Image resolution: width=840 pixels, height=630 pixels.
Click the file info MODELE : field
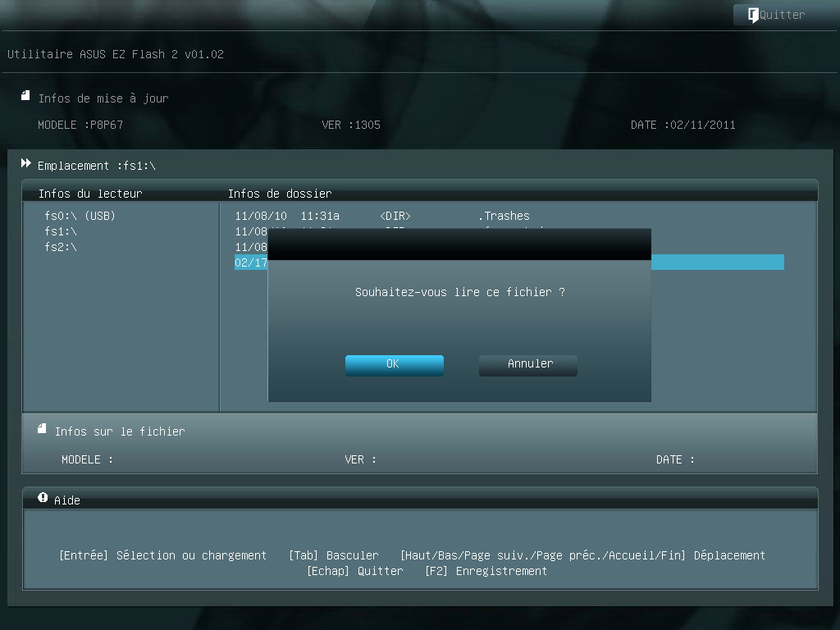[x=87, y=459]
